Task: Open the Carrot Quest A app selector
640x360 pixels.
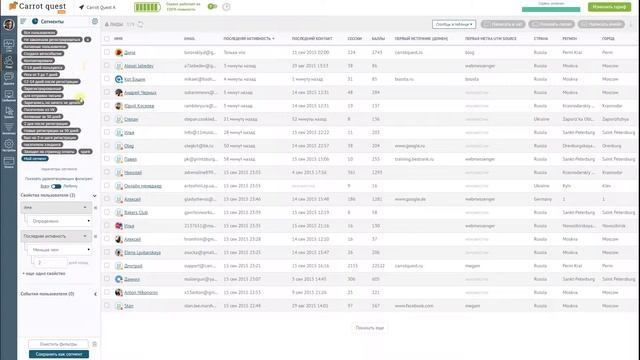Action: (x=98, y=7)
